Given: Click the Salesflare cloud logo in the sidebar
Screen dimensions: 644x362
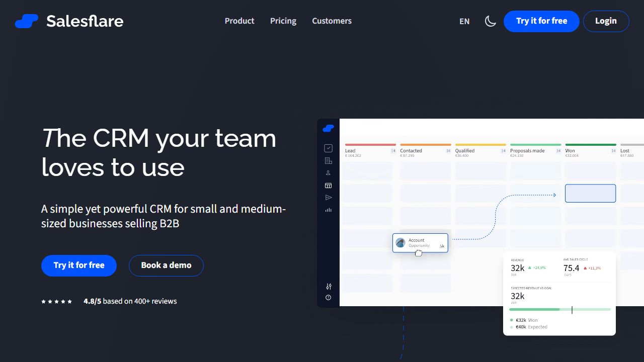Looking at the screenshot, I should 328,128.
